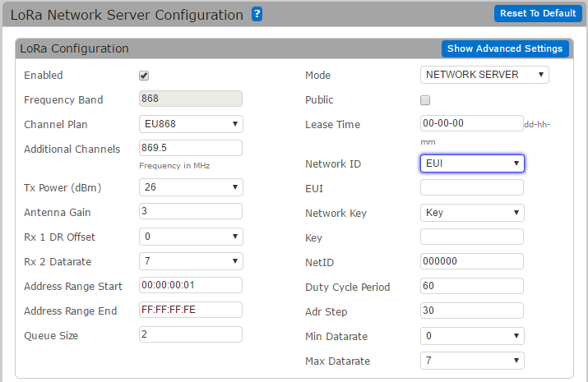Click the Address Range Start field

pyautogui.click(x=190, y=285)
